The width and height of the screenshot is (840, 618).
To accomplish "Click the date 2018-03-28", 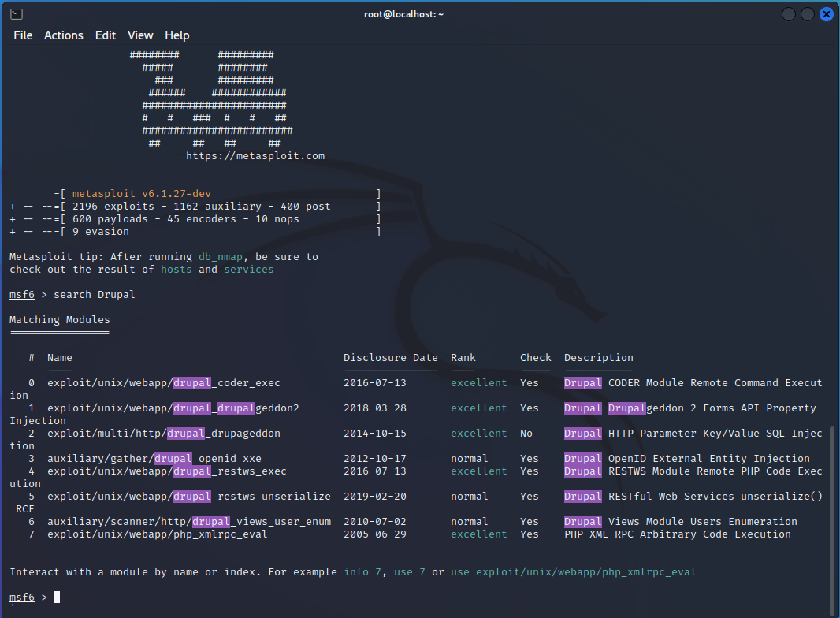I will [375, 408].
